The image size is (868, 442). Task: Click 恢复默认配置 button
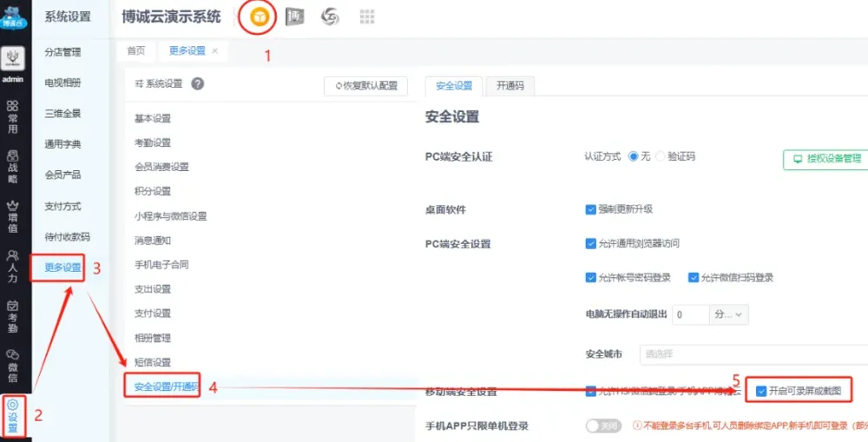pos(365,86)
